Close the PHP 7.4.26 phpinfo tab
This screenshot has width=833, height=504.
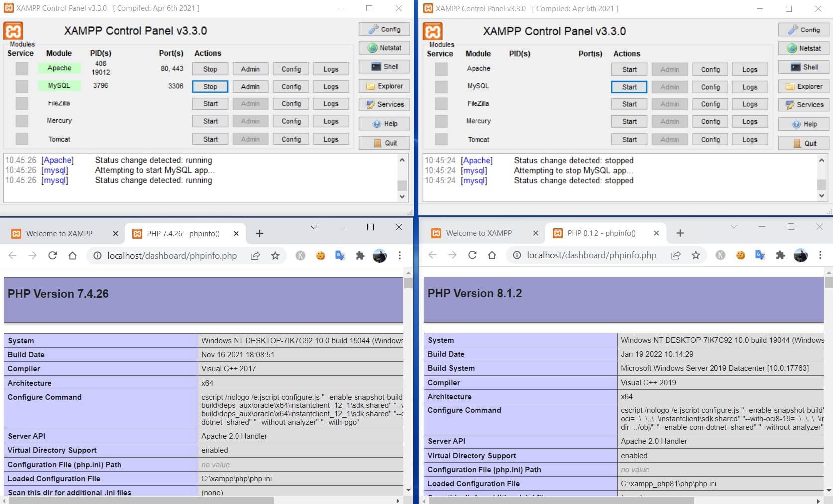(x=236, y=233)
